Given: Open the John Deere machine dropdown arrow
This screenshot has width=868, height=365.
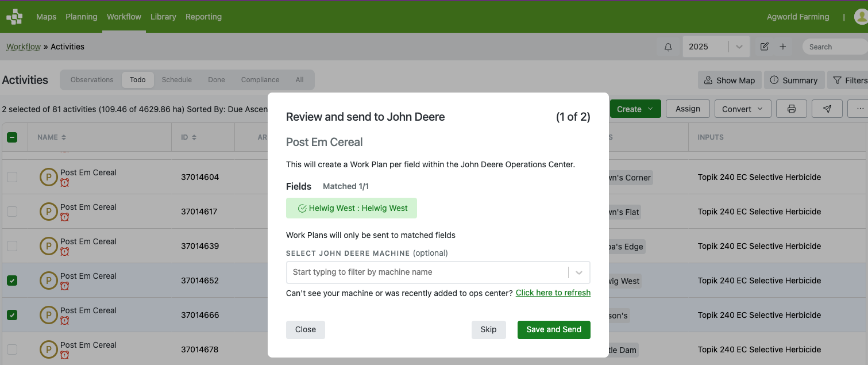Looking at the screenshot, I should tap(579, 272).
